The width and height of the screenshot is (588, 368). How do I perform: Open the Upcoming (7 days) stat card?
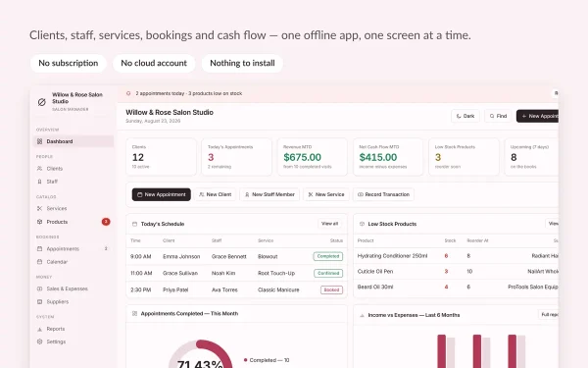click(531, 157)
